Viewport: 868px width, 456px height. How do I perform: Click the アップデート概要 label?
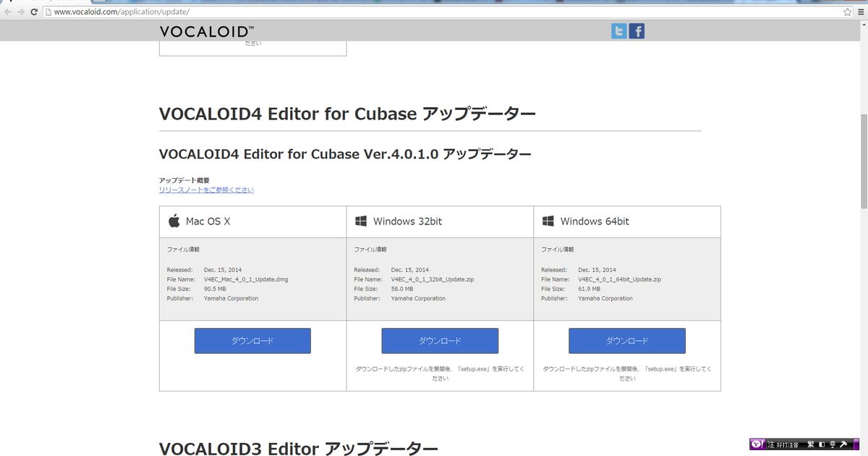[184, 180]
